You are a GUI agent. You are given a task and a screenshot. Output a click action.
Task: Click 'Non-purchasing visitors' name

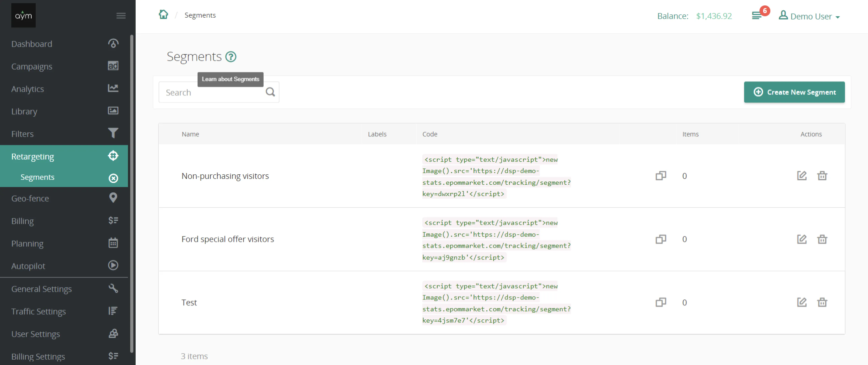(225, 176)
